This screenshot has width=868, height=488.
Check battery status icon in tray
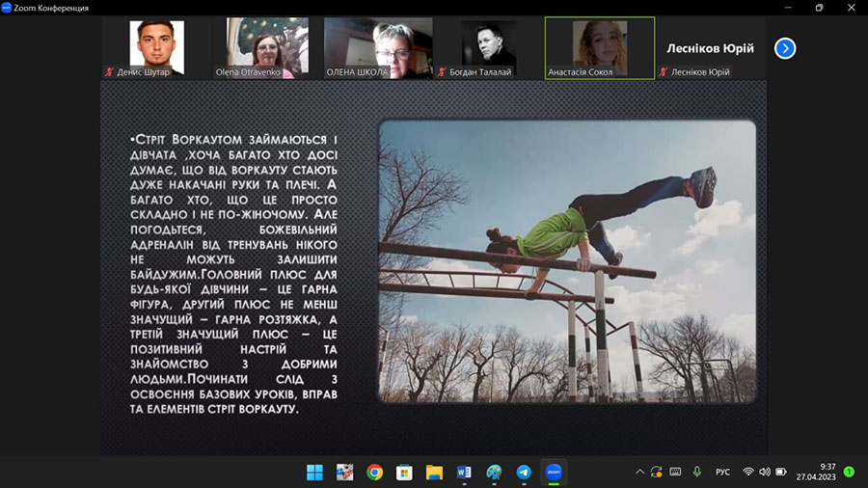tap(781, 472)
